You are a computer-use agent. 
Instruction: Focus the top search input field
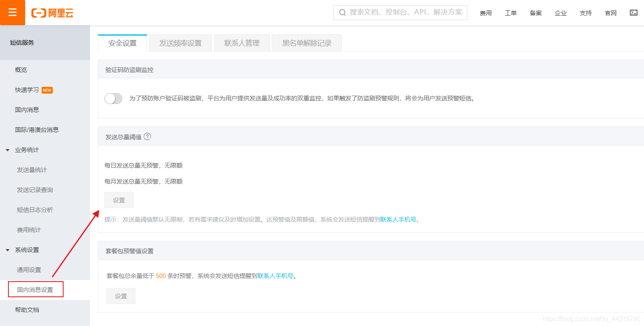click(400, 12)
